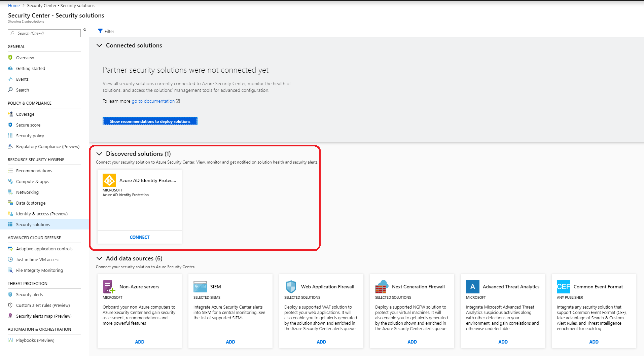The height and width of the screenshot is (356, 644).
Task: Collapse the Discovered solutions section
Action: point(99,154)
